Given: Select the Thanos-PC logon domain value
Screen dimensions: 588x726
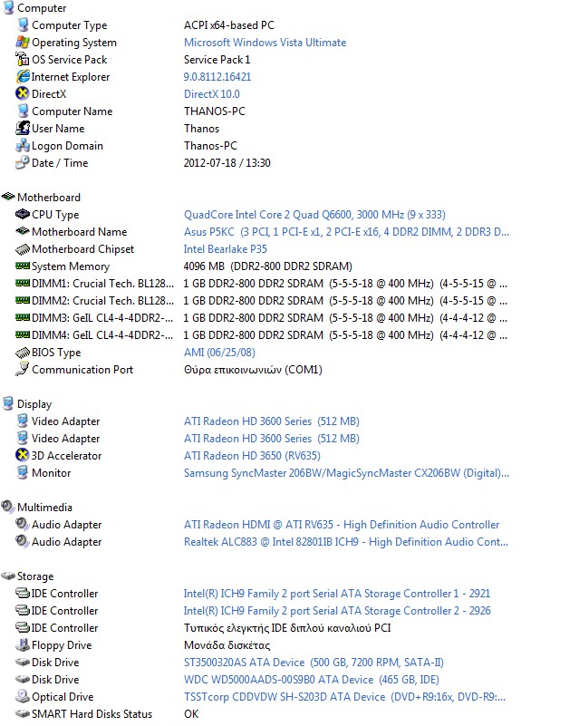Looking at the screenshot, I should (210, 146).
